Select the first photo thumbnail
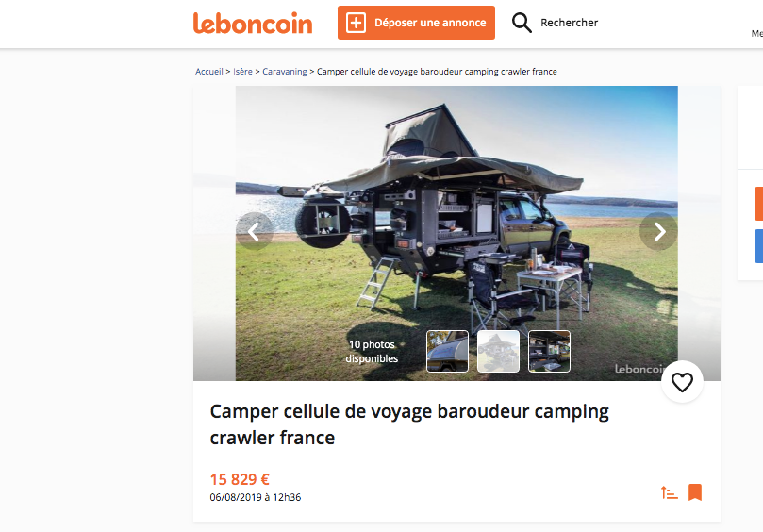 tap(447, 352)
